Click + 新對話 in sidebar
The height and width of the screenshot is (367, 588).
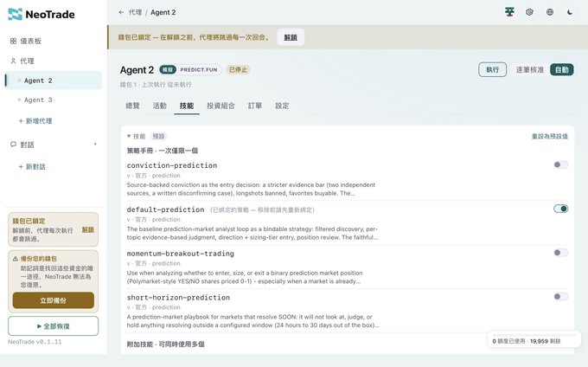coord(32,166)
